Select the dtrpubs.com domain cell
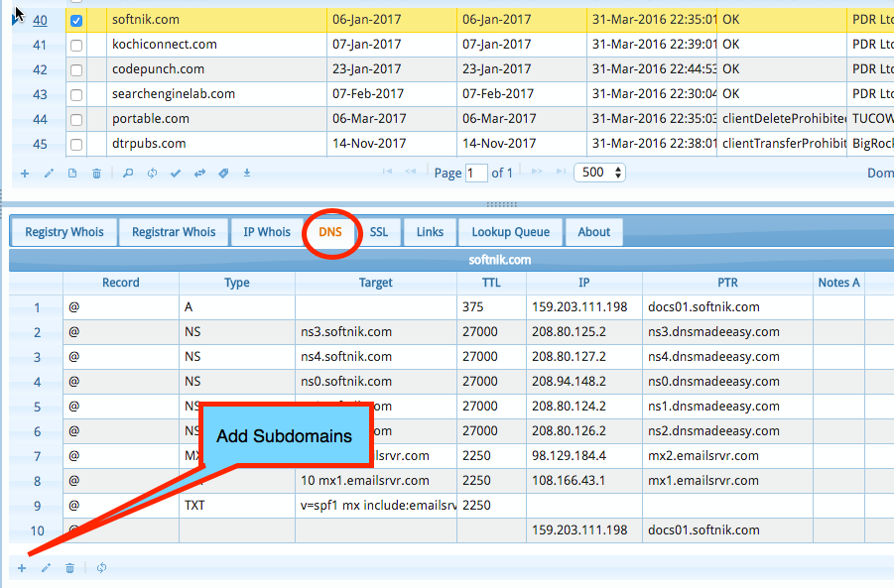This screenshot has height=588, width=894. coord(216,144)
